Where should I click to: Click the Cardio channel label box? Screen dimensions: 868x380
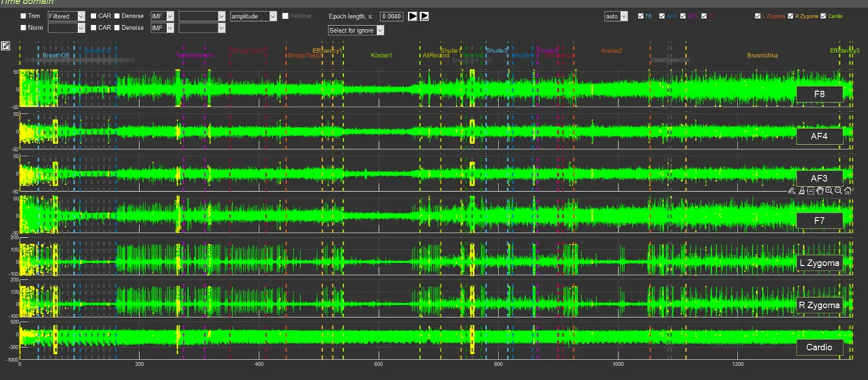point(820,347)
